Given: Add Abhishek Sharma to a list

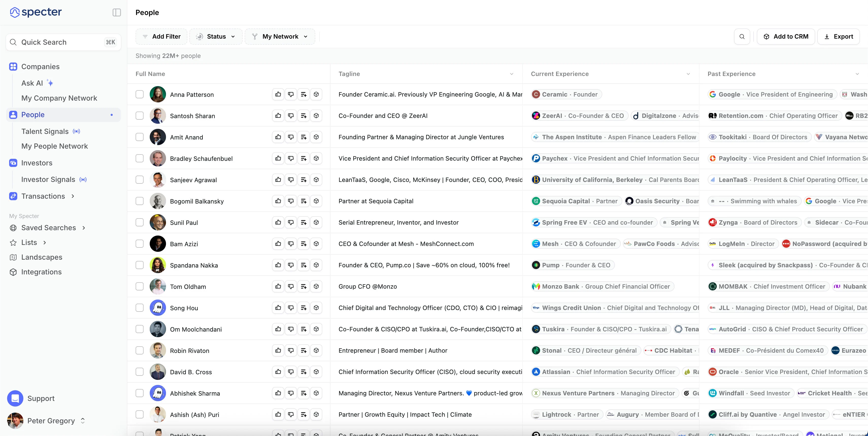Looking at the screenshot, I should coord(304,393).
